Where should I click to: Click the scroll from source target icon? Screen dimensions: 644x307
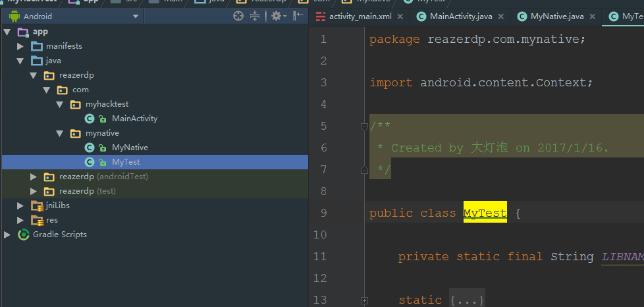point(238,16)
